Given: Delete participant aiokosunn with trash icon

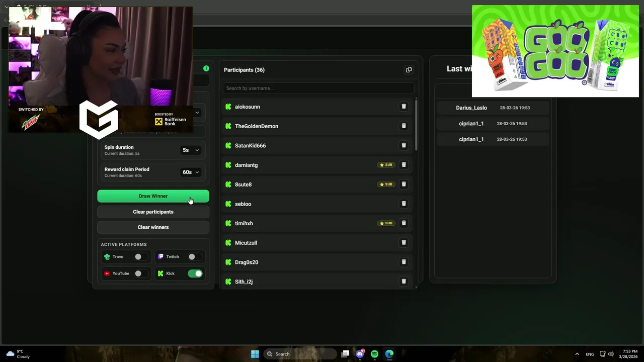Looking at the screenshot, I should 404,107.
